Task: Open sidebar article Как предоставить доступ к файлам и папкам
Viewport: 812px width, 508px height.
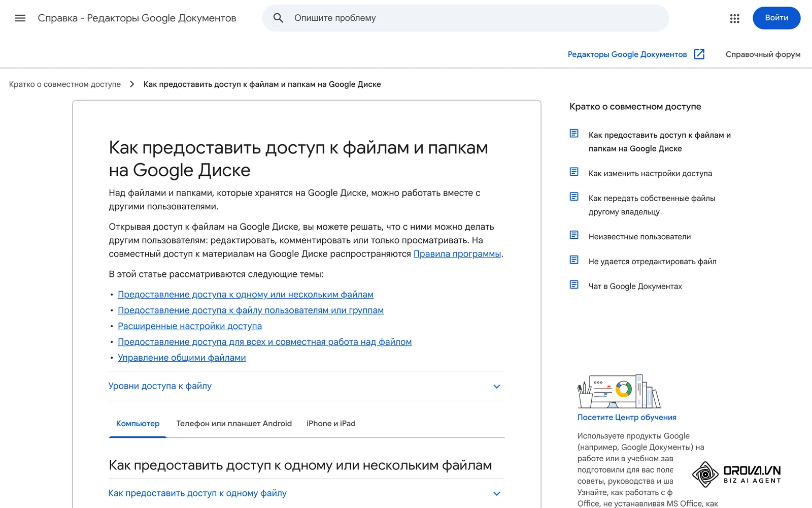Action: coord(660,142)
